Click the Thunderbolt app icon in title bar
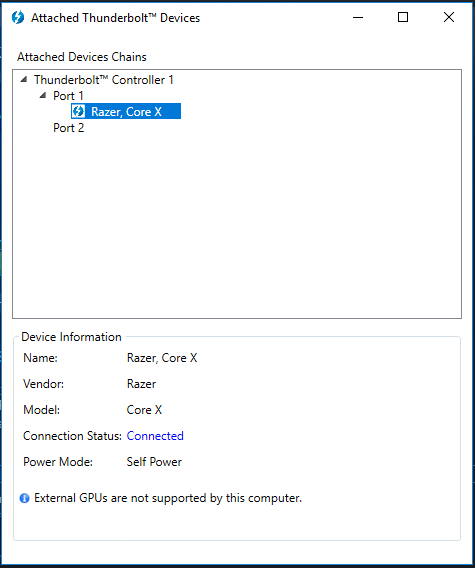Image resolution: width=475 pixels, height=568 pixels. pyautogui.click(x=17, y=17)
